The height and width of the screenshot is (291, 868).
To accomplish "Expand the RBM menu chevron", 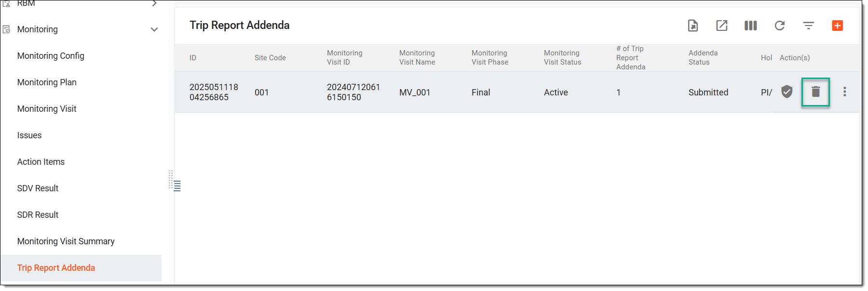I will (x=154, y=3).
